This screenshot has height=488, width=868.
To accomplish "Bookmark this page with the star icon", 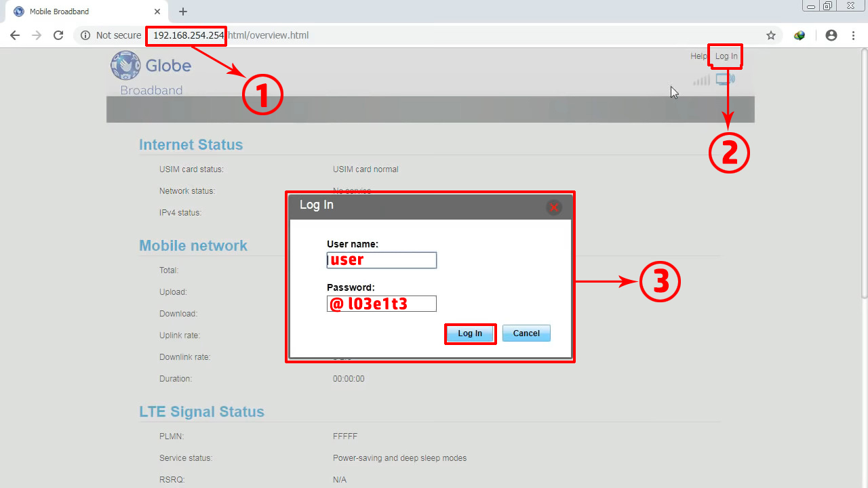I will coord(770,35).
